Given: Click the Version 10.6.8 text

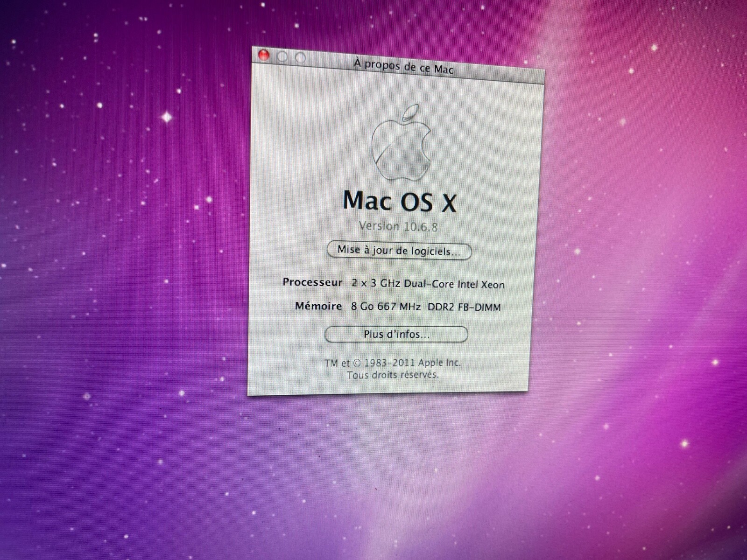Looking at the screenshot, I should (398, 226).
